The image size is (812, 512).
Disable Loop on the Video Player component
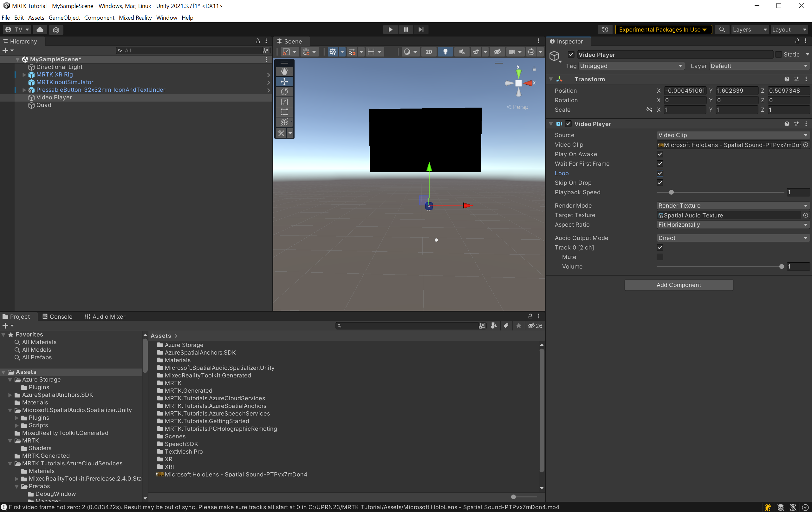tap(660, 173)
